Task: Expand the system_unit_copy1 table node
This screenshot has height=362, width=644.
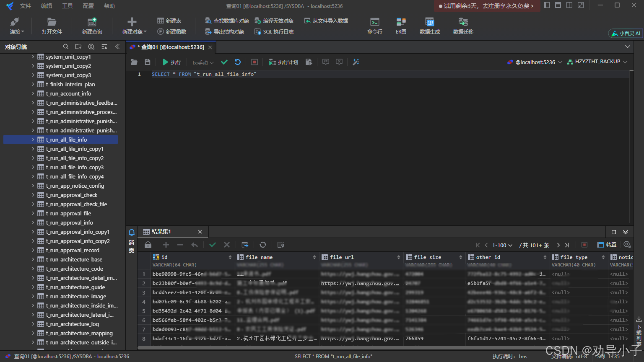Action: pyautogui.click(x=33, y=57)
